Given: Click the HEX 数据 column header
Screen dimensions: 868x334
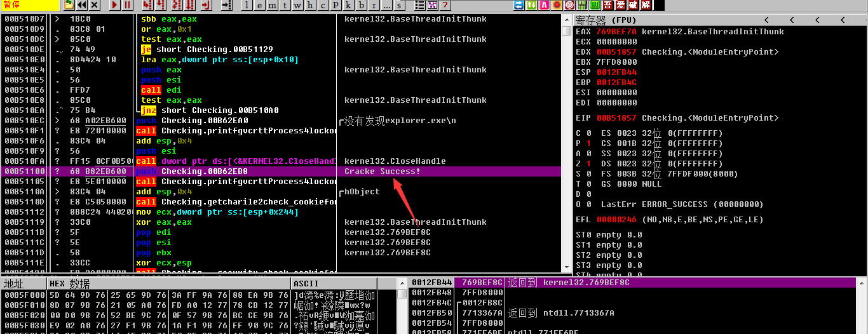Looking at the screenshot, I should 169,283.
